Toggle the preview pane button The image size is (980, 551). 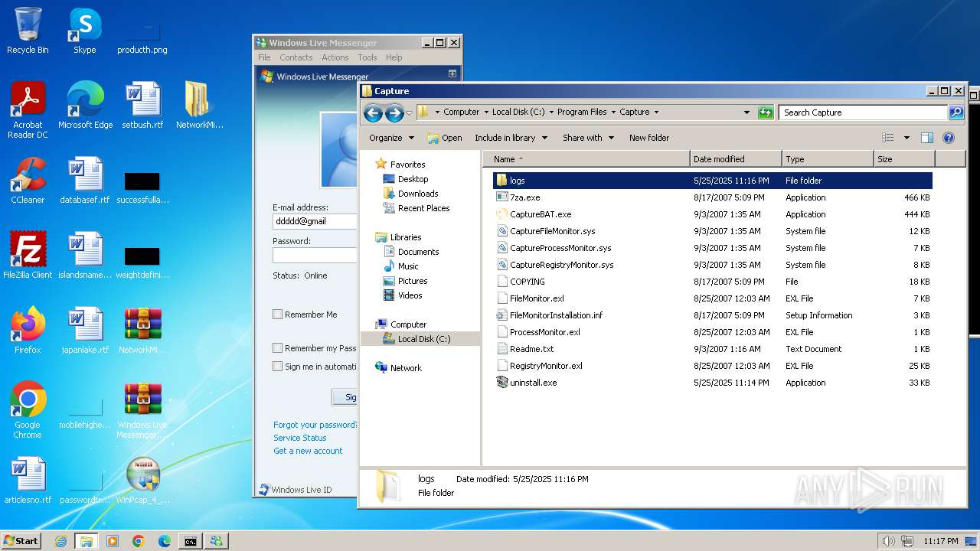pos(927,138)
